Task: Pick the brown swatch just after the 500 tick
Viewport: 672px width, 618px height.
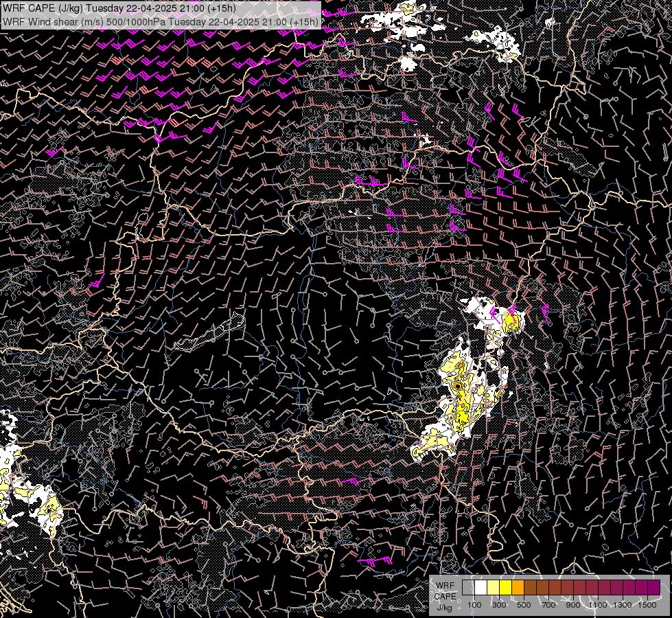Action: pyautogui.click(x=530, y=588)
